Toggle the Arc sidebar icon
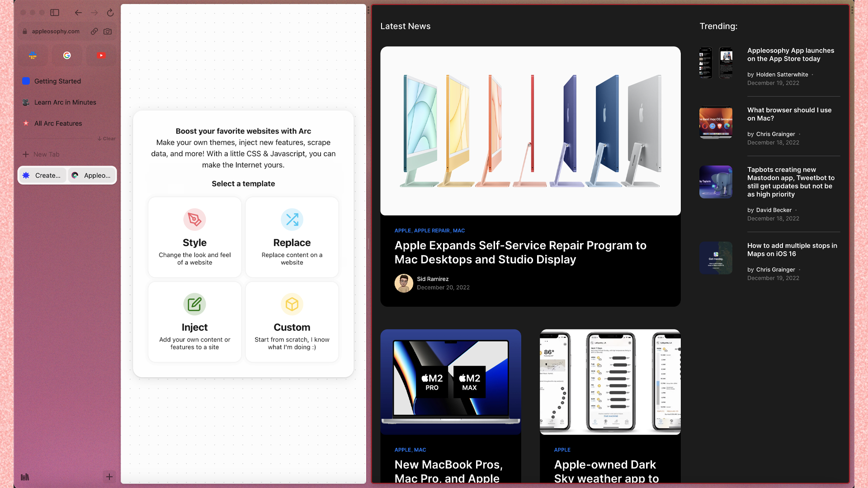The width and height of the screenshot is (868, 488). tap(55, 13)
